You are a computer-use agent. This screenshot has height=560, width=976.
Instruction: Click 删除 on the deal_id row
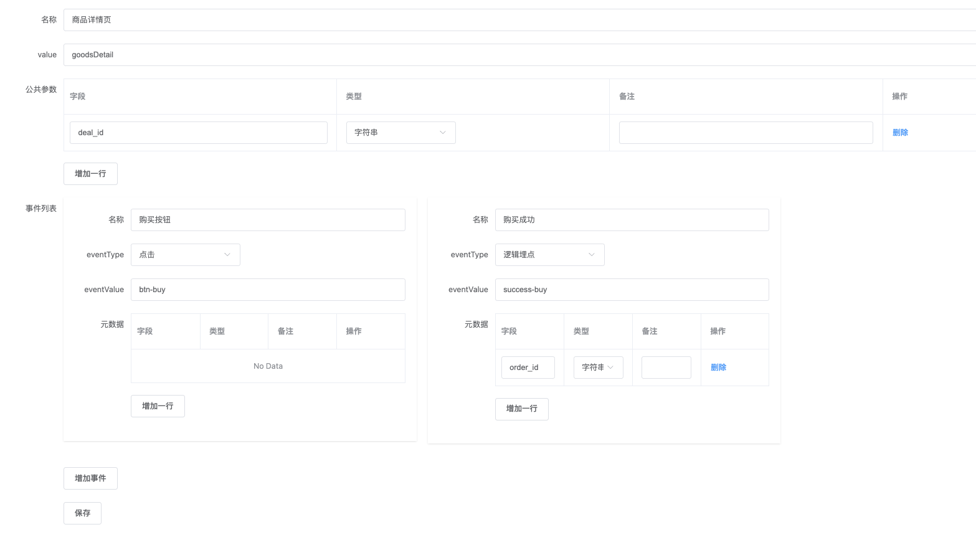point(900,132)
